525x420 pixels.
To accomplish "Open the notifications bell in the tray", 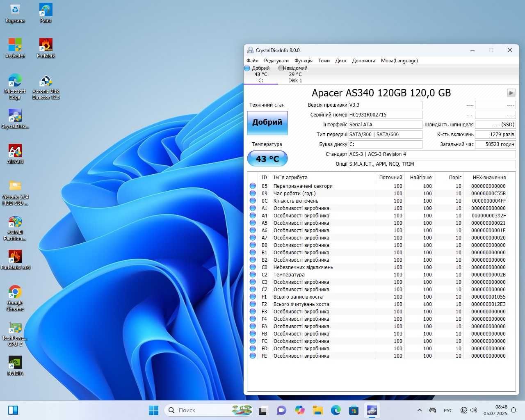I will [514, 410].
